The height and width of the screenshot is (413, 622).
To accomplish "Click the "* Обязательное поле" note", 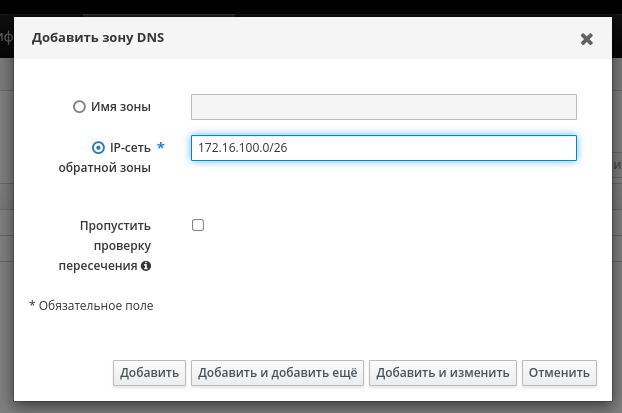I will pyautogui.click(x=91, y=305).
